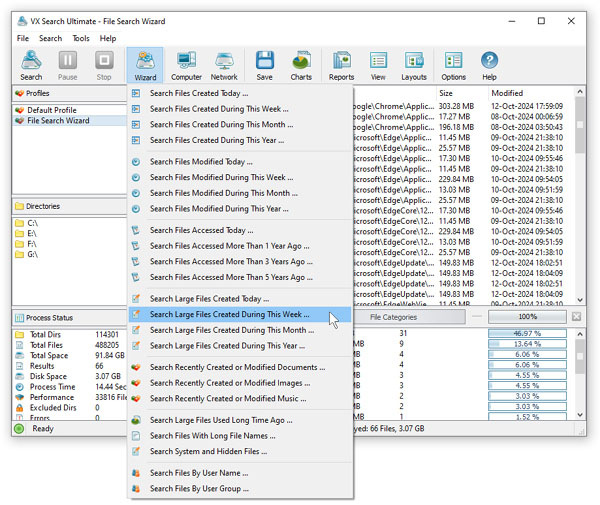Choose Search Large Files Created During This Week

(240, 314)
